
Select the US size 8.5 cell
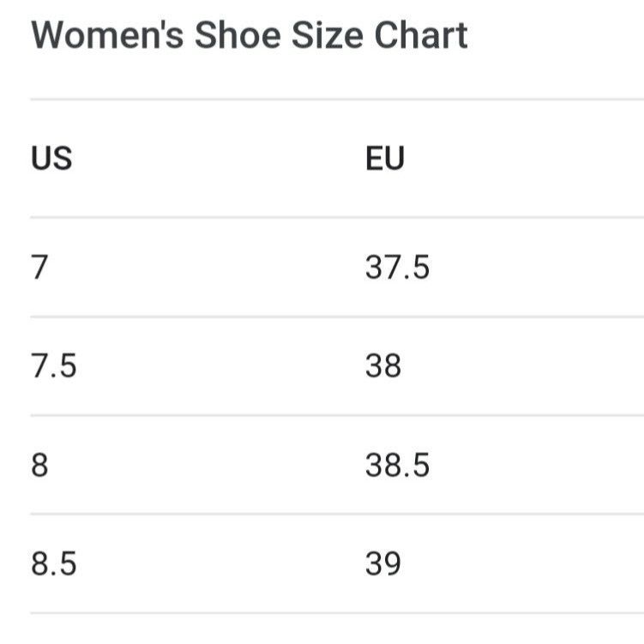54,563
